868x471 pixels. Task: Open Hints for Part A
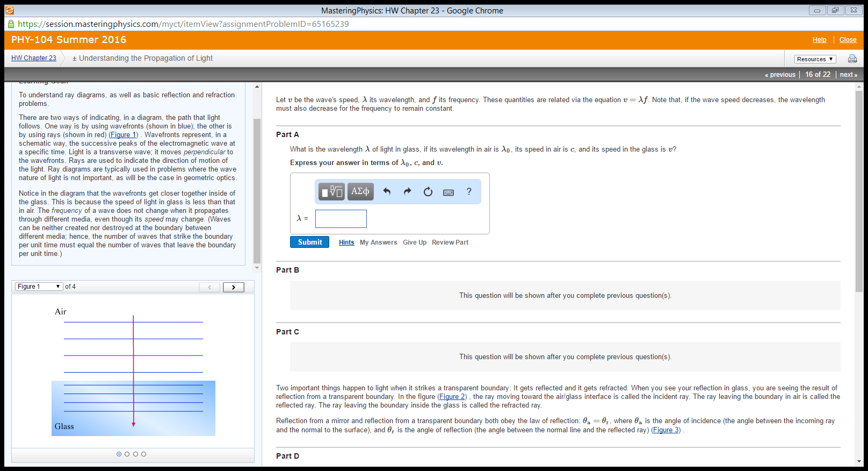pyautogui.click(x=346, y=242)
